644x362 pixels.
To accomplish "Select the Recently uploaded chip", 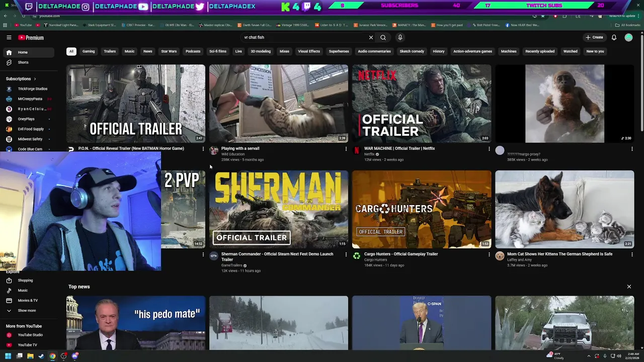I will pyautogui.click(x=540, y=51).
